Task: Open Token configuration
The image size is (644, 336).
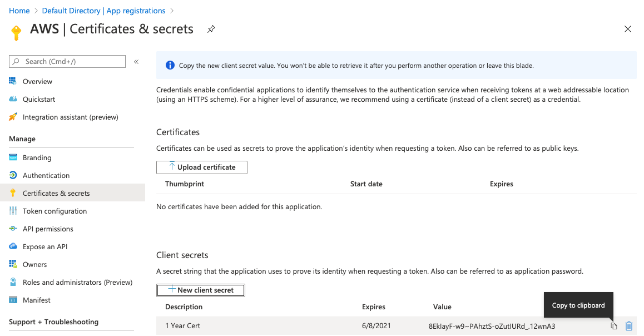Action: pyautogui.click(x=55, y=211)
